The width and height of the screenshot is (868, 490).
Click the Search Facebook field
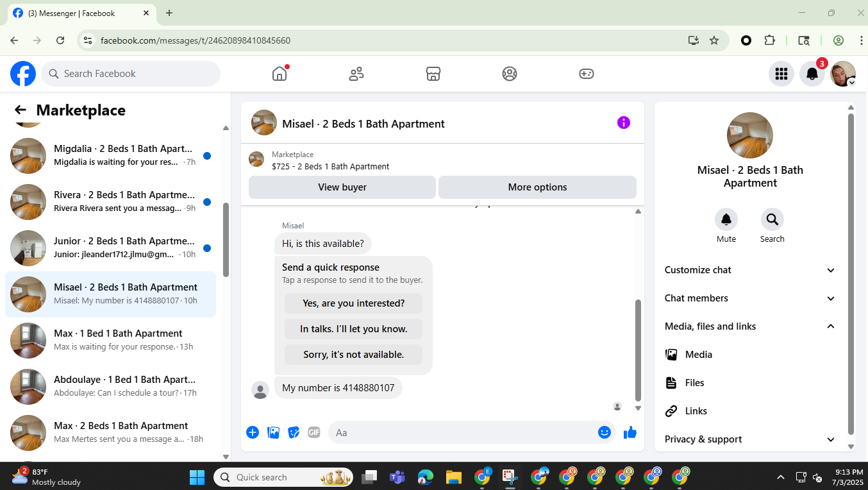[x=131, y=74]
